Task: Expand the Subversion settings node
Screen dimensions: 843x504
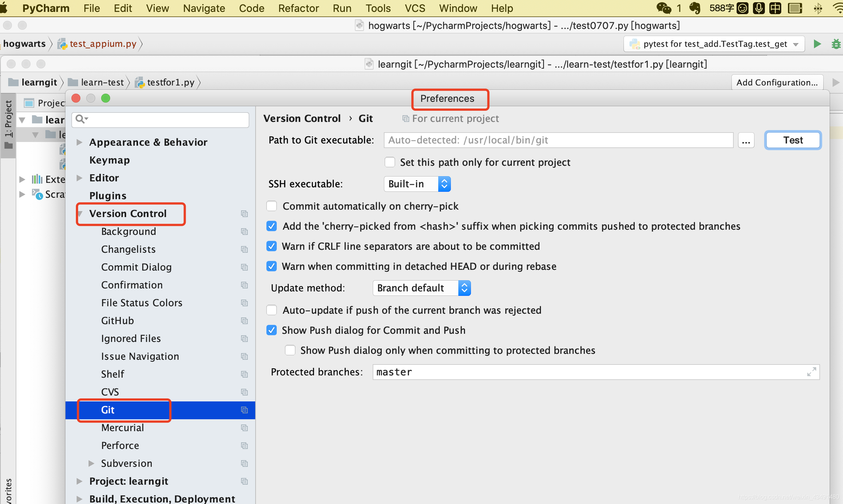Action: [x=91, y=463]
